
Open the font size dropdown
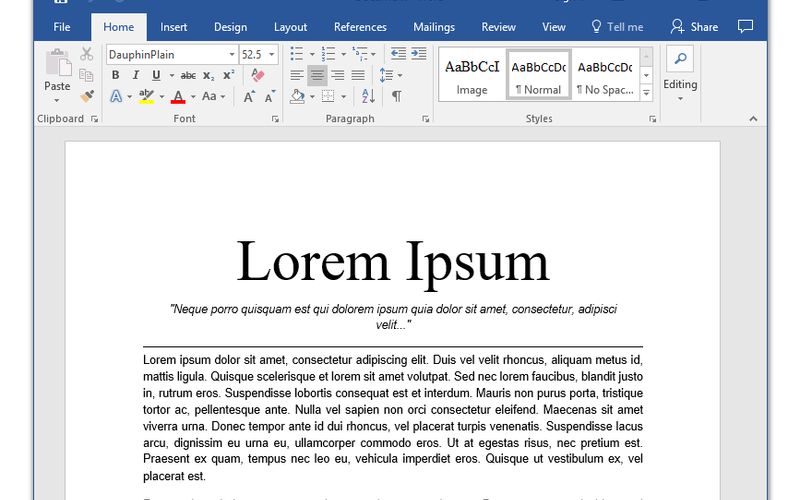tap(272, 54)
